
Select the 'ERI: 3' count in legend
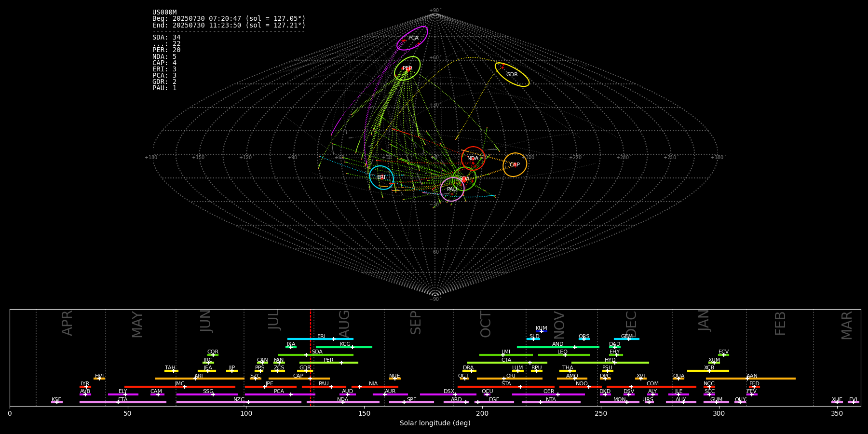click(164, 69)
